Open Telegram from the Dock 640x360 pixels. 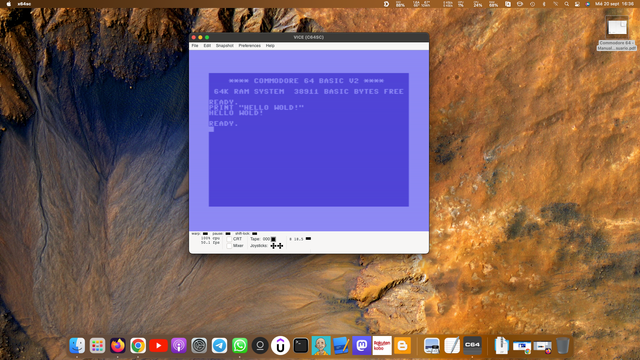tap(219, 346)
